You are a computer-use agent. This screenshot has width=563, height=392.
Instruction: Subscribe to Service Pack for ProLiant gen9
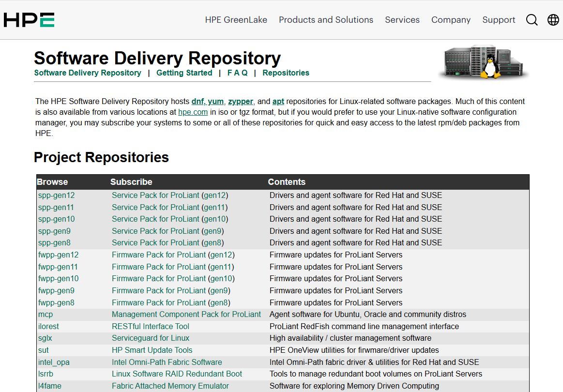(167, 231)
